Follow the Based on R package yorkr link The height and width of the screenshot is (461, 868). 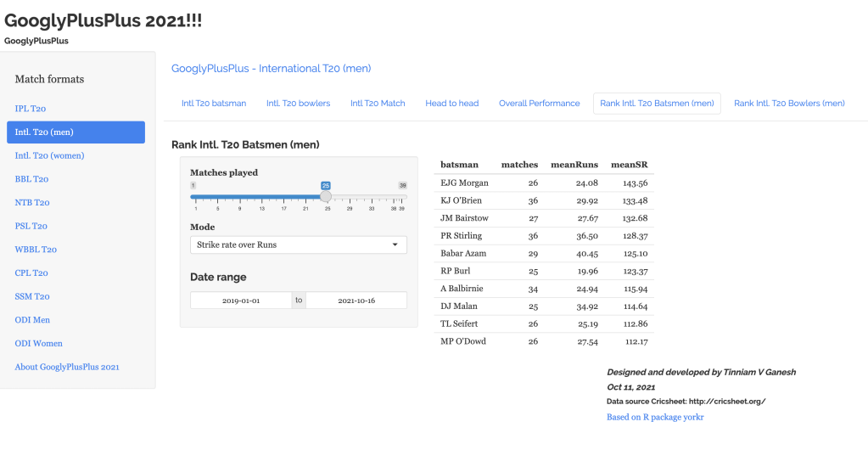coord(655,417)
